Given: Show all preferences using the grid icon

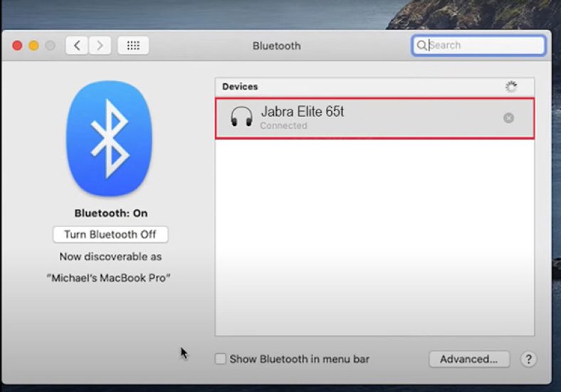Looking at the screenshot, I should [133, 46].
